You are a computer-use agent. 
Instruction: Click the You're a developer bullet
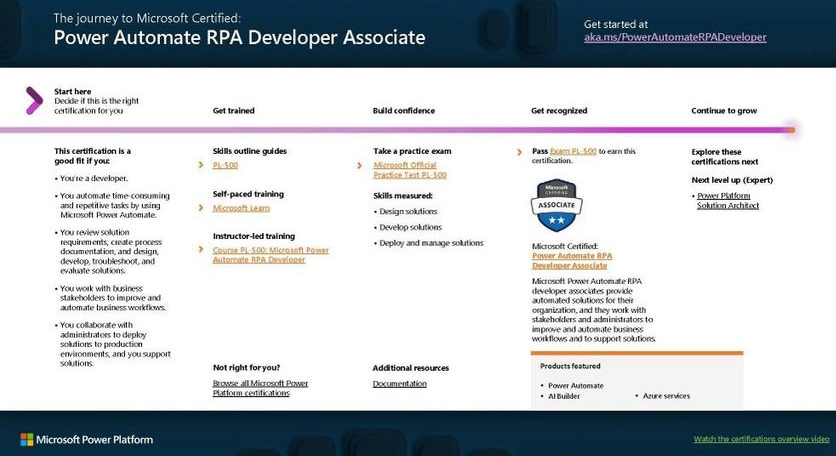pyautogui.click(x=91, y=179)
